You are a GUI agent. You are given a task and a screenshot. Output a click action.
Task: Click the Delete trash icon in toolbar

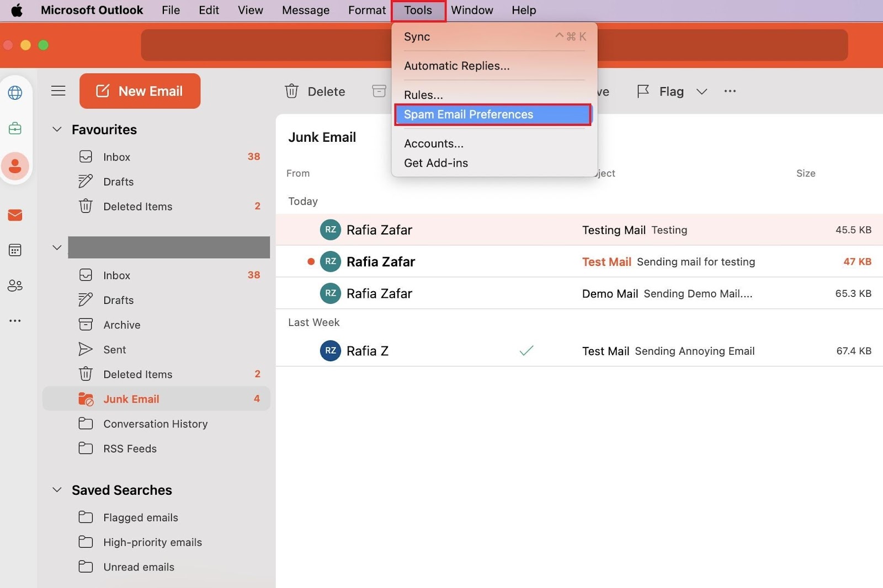(291, 91)
